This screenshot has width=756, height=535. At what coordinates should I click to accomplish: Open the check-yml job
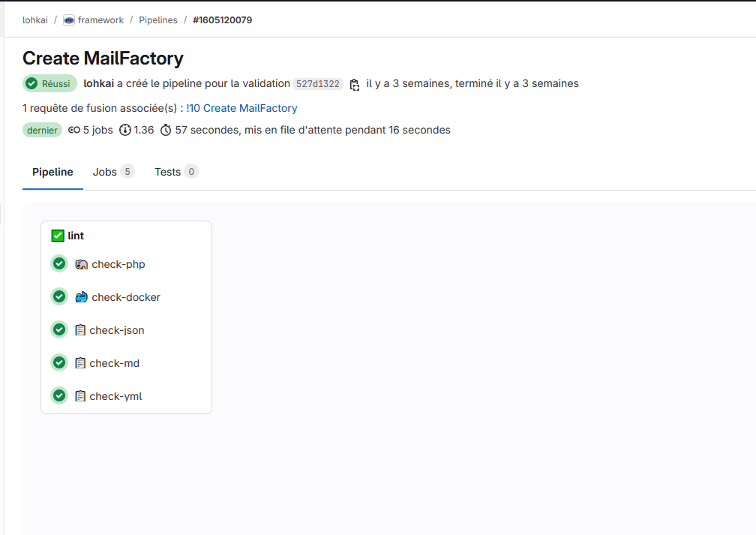point(115,396)
